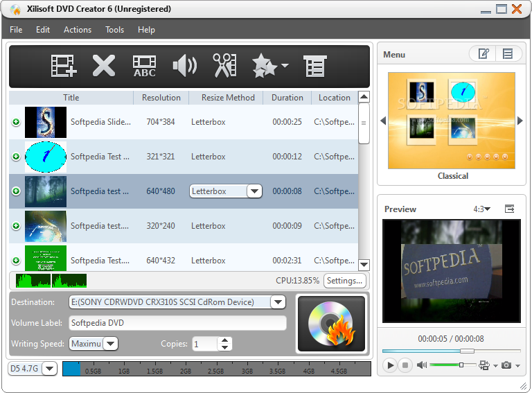Show previous menu template with left arrow
The image size is (532, 393).
[x=383, y=121]
